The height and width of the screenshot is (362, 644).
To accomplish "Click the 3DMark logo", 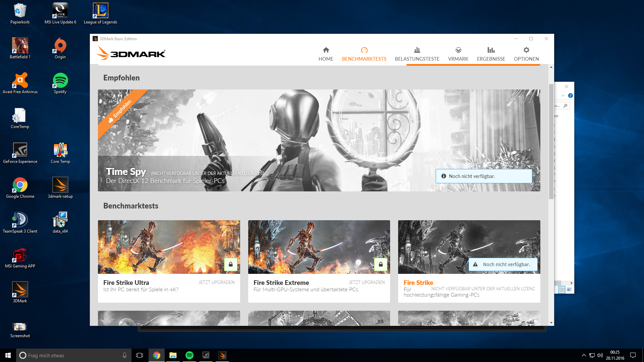I will coord(131,54).
